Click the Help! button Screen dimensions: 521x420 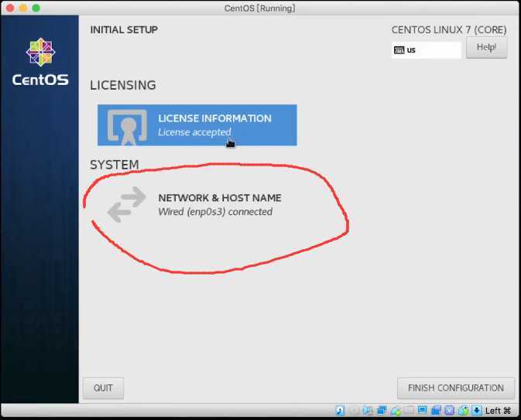point(486,47)
